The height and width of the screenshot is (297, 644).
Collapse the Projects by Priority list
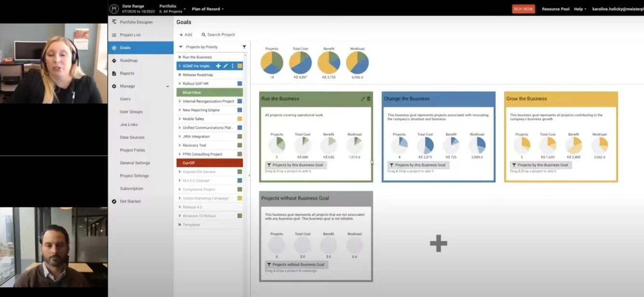[x=180, y=47]
